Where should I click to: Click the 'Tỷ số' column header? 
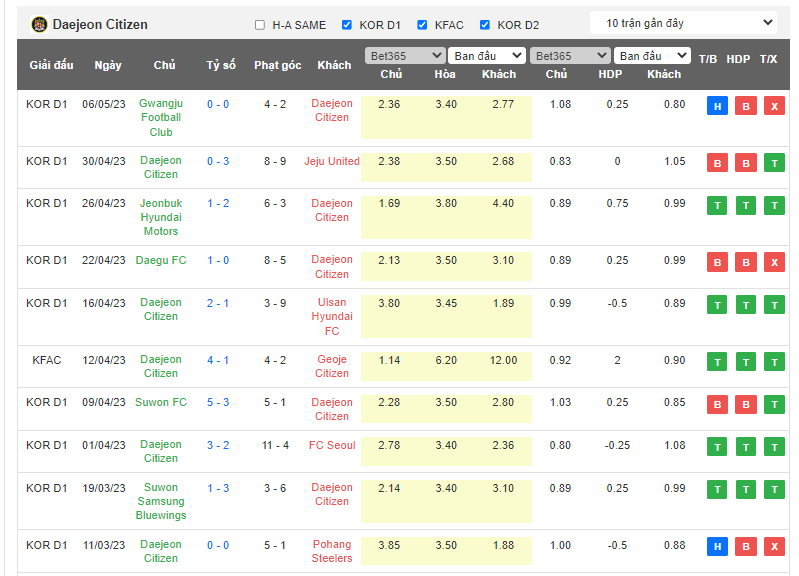(x=221, y=65)
